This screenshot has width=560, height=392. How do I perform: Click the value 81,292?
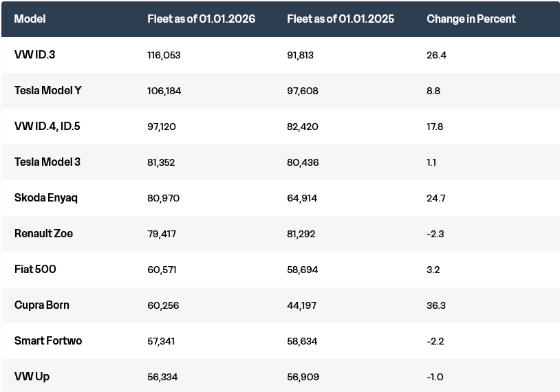(301, 234)
